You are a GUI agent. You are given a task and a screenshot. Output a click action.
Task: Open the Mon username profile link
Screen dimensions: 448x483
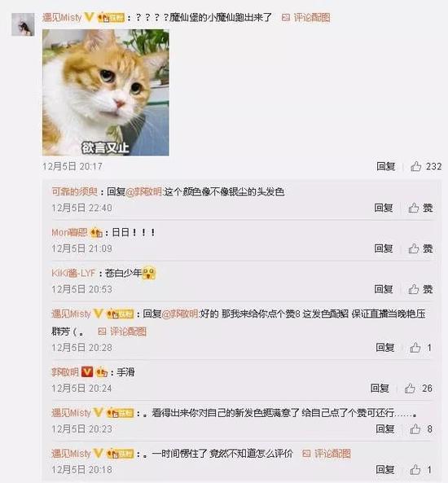(69, 232)
